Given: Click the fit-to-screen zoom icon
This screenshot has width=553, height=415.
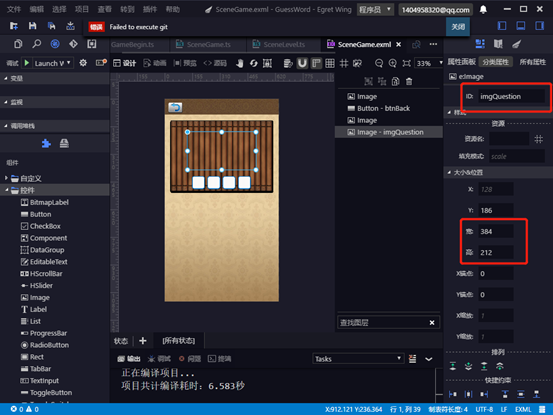Looking at the screenshot, I should pyautogui.click(x=407, y=63).
